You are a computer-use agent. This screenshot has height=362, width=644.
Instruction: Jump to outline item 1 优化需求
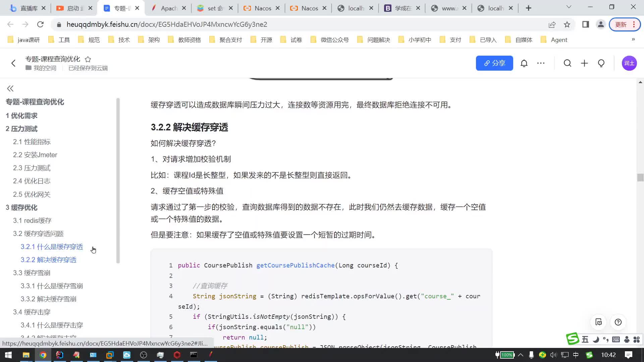coord(21,116)
